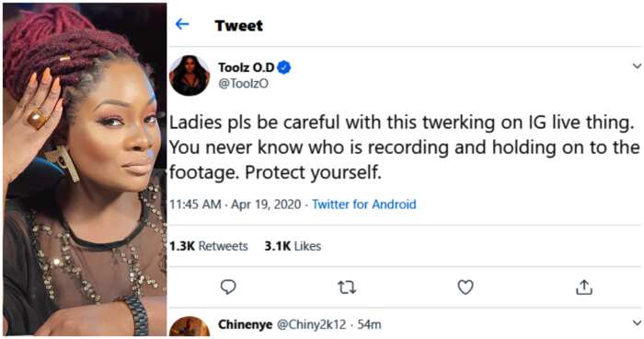644x339 pixels.
Task: Like the tweet with the heart icon
Action: [x=466, y=287]
